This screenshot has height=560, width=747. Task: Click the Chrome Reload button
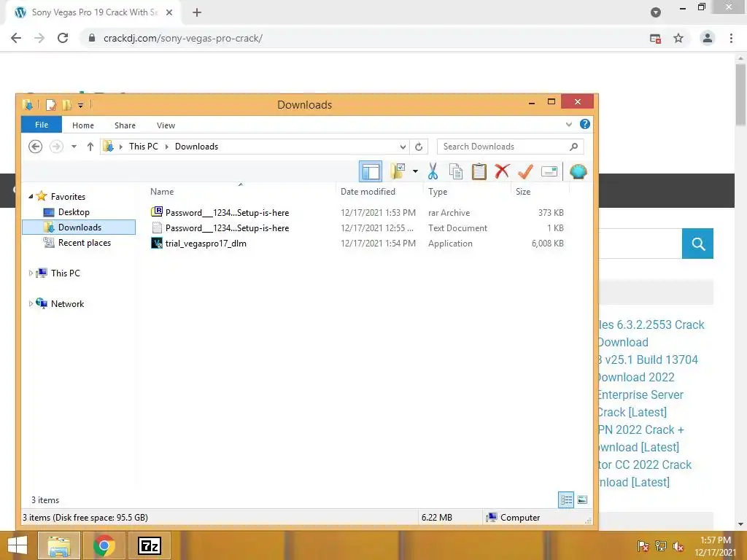pyautogui.click(x=63, y=38)
